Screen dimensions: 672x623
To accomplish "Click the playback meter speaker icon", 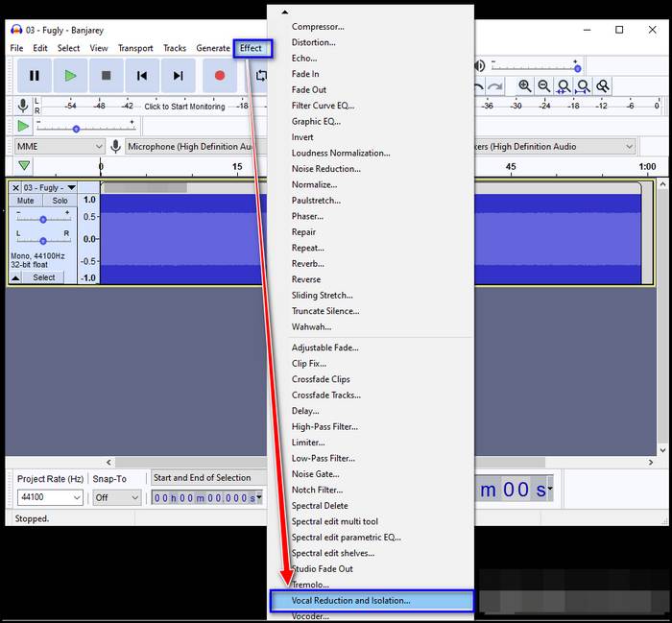I will pyautogui.click(x=480, y=65).
